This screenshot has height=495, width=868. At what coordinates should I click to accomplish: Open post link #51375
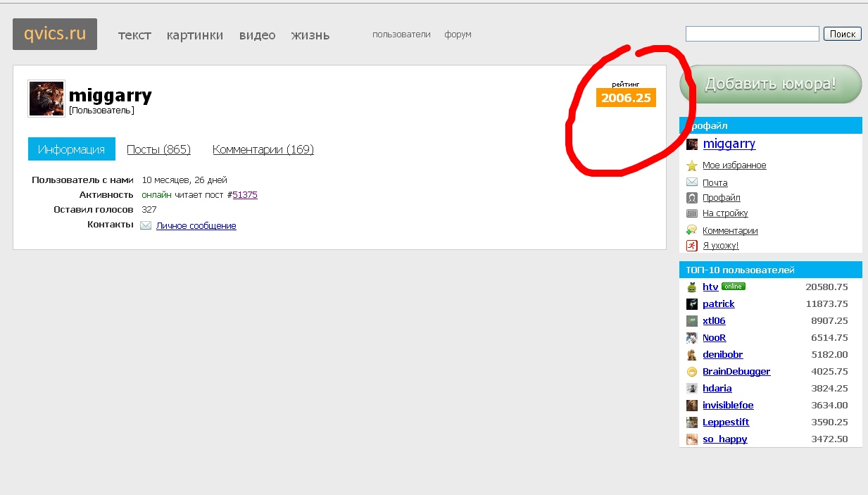[x=244, y=195]
